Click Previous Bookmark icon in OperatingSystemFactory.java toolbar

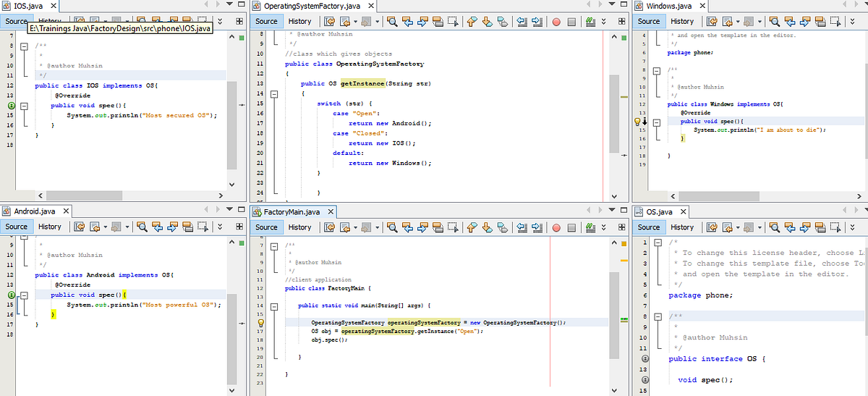pyautogui.click(x=472, y=22)
